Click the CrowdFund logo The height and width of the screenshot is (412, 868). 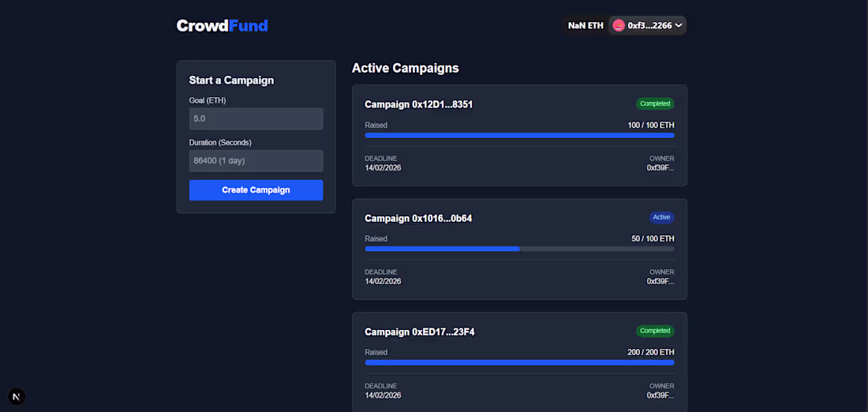(222, 26)
